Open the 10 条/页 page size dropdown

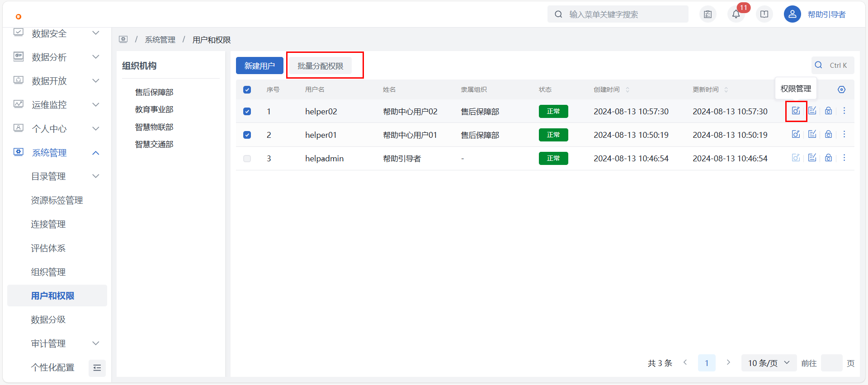coord(769,363)
